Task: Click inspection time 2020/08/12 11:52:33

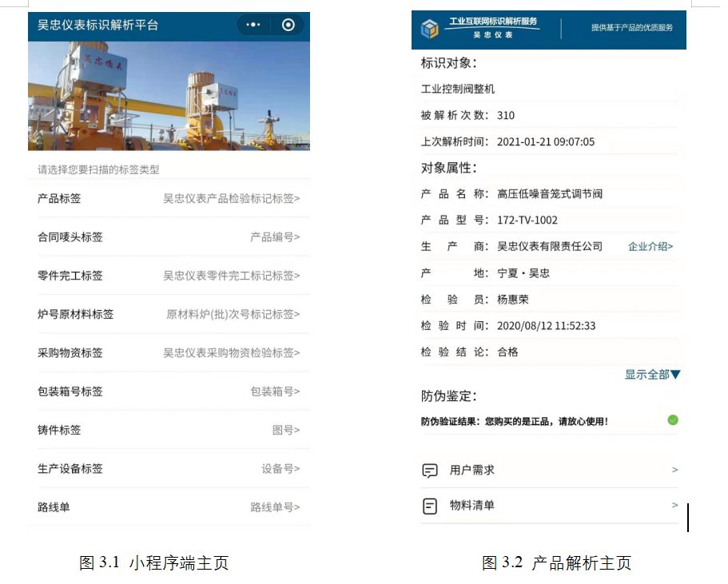Action: pyautogui.click(x=546, y=326)
